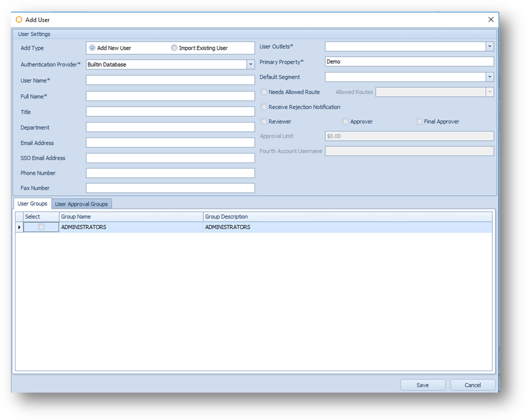Check Receive Rejection Notification
The height and width of the screenshot is (420, 527).
264,107
